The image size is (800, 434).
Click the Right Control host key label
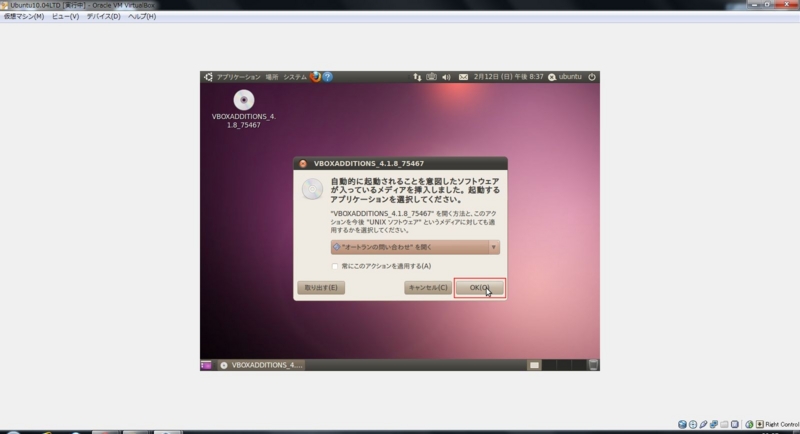pos(782,424)
